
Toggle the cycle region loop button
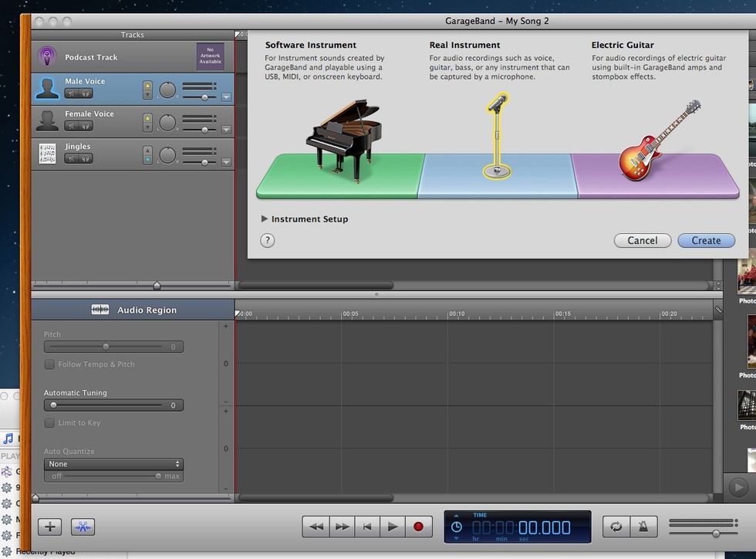click(x=614, y=527)
